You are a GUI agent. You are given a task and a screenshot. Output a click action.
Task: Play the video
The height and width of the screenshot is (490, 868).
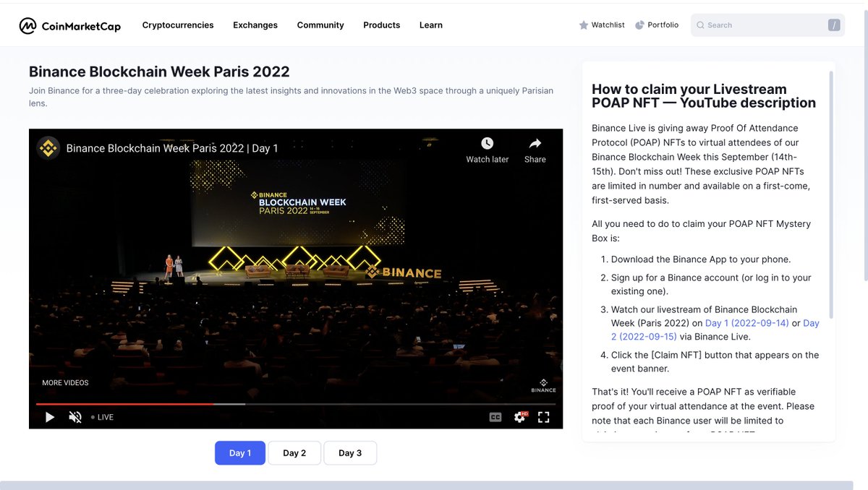pyautogui.click(x=50, y=417)
